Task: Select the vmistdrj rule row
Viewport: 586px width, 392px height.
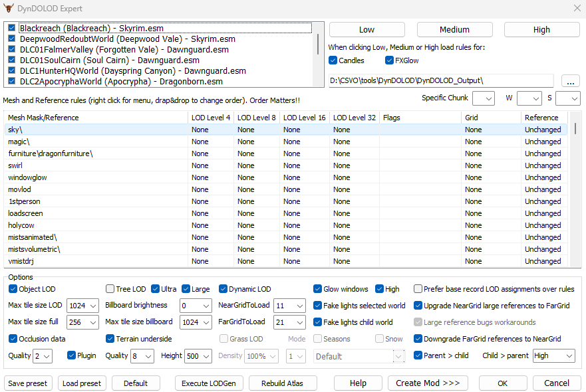Action: 286,261
